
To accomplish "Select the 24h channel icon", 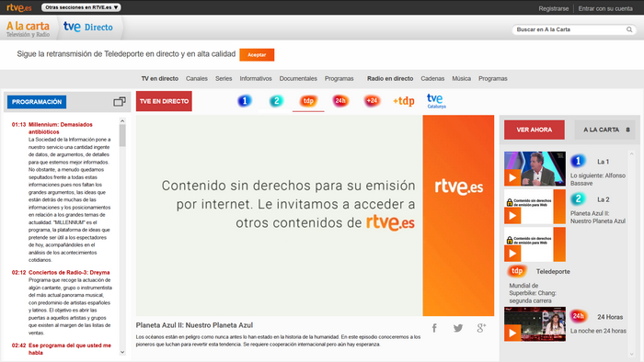I will click(x=340, y=100).
